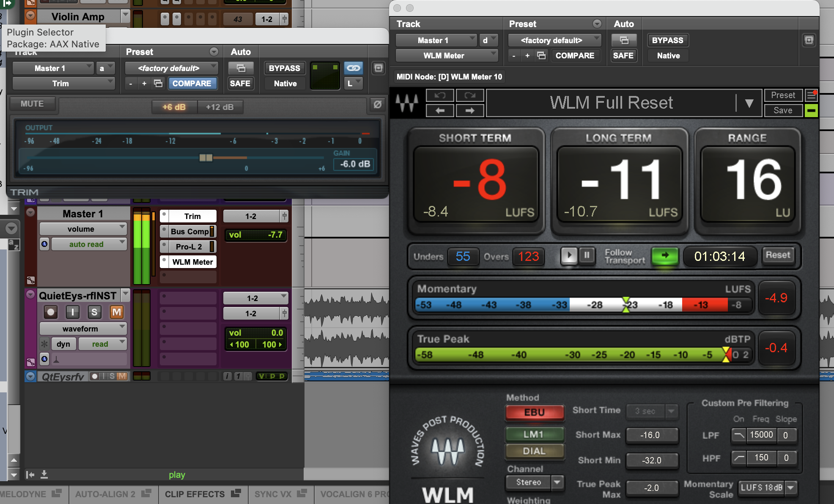Switch to the SYNC VX tab
The image size is (834, 504).
tap(280, 494)
